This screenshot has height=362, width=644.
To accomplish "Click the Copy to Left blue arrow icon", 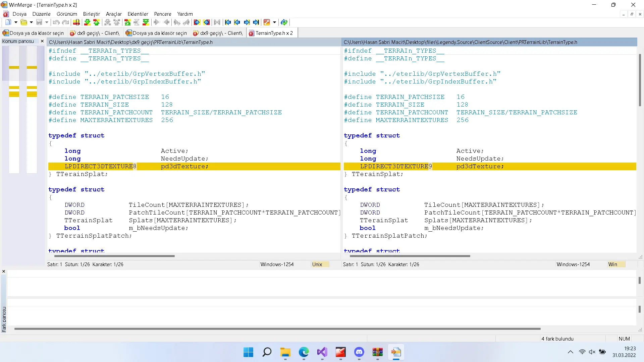I will pos(206,22).
